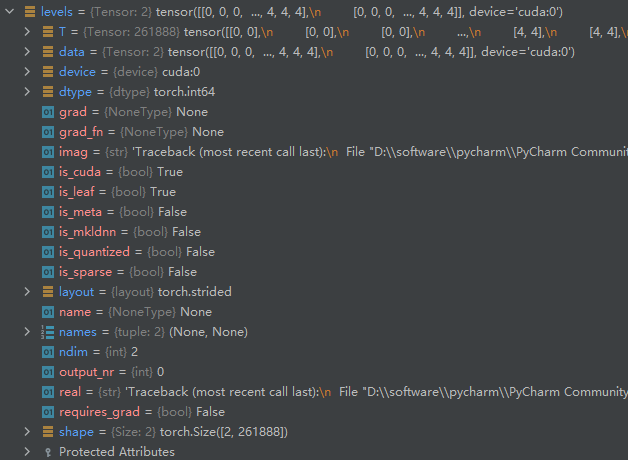Screen dimensions: 628x460
Task: Click the object icon beside levels
Action: point(30,12)
